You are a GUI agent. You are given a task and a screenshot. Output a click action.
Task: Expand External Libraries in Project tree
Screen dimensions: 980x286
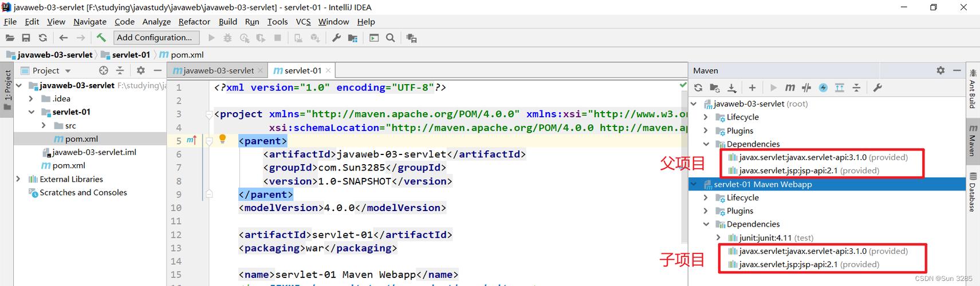pos(18,179)
